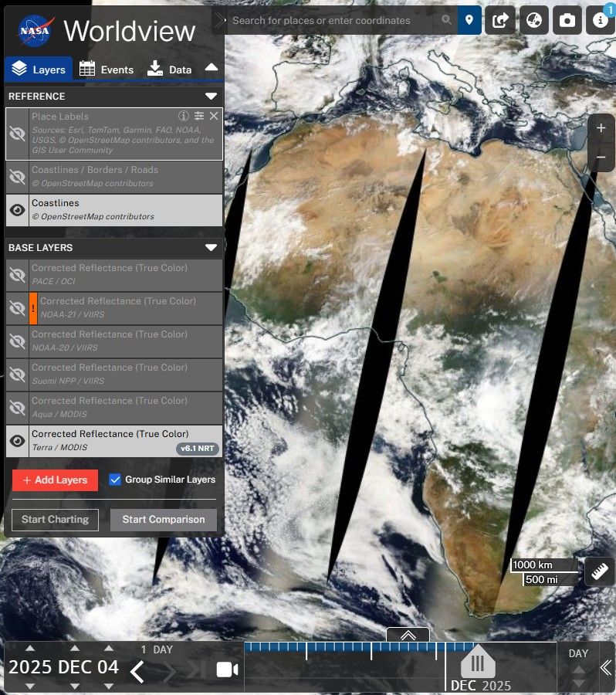This screenshot has width=616, height=695.
Task: Uncheck Group Similar Layers
Action: (x=115, y=480)
